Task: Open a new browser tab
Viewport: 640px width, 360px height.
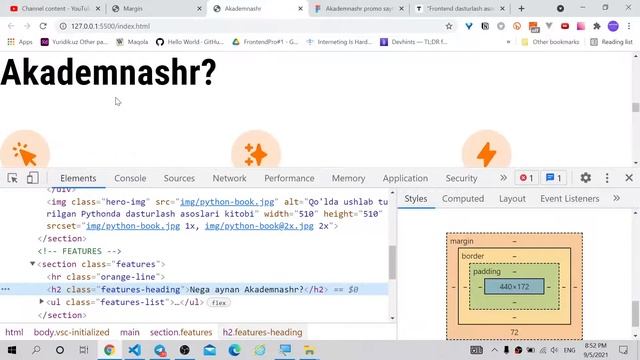Action: 521,9
